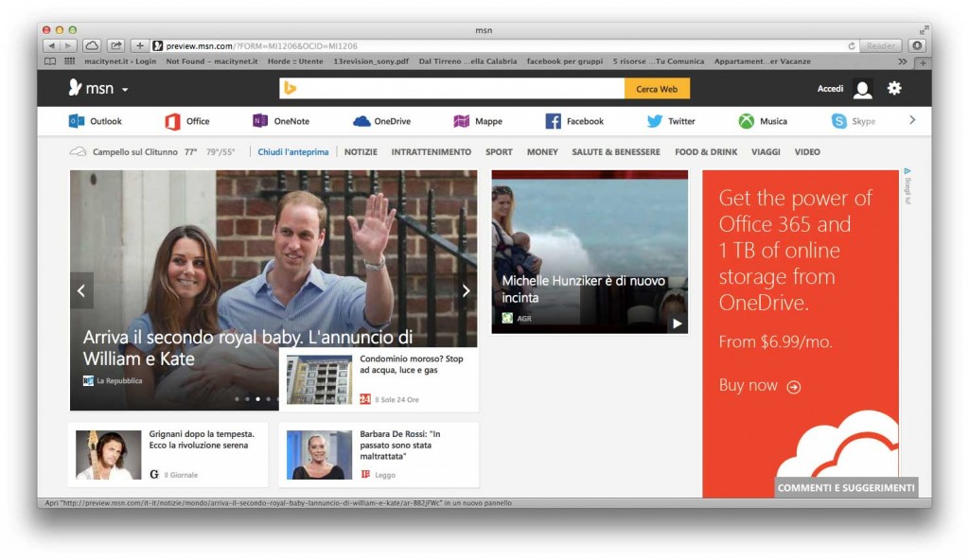969x560 pixels.
Task: Go to previous carousel slide arrow
Action: pyautogui.click(x=81, y=290)
